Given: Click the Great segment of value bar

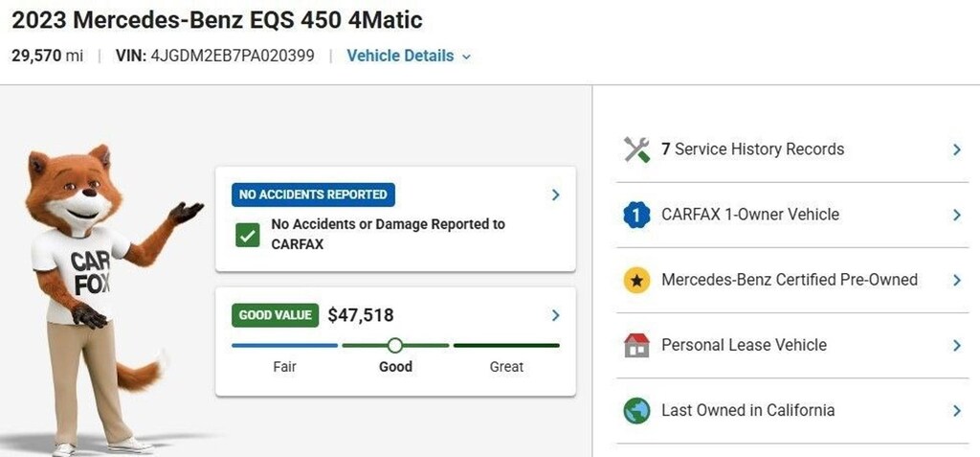Looking at the screenshot, I should 506,346.
